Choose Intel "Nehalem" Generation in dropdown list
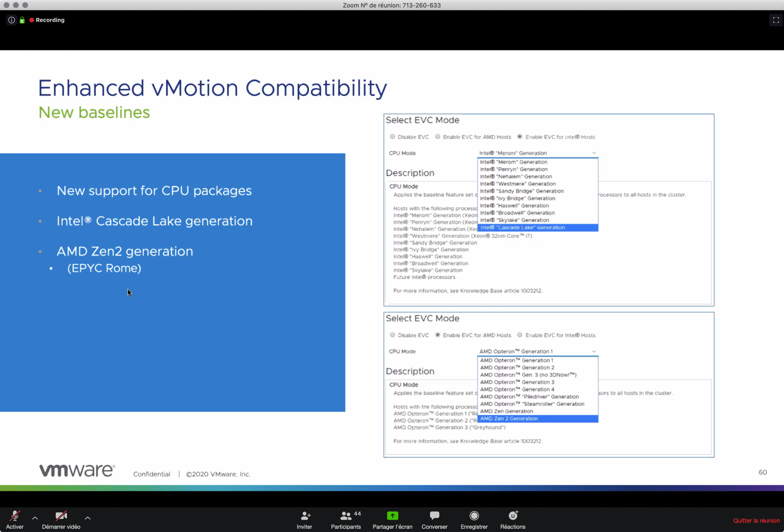 (x=538, y=176)
